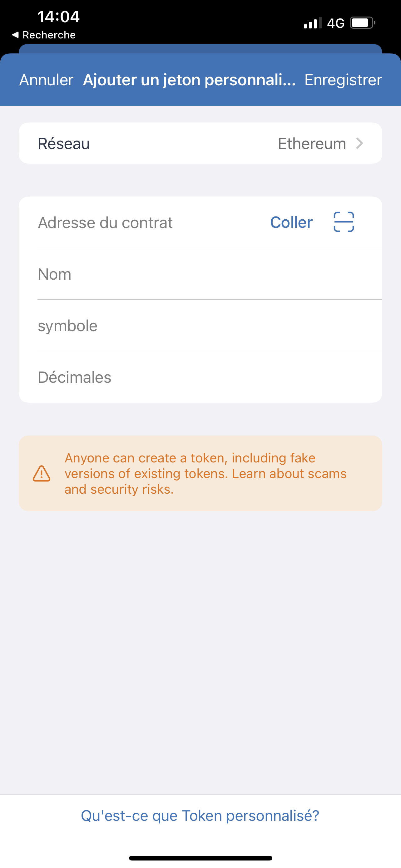Select the Ethereum network value
This screenshot has width=401, height=868.
point(312,143)
